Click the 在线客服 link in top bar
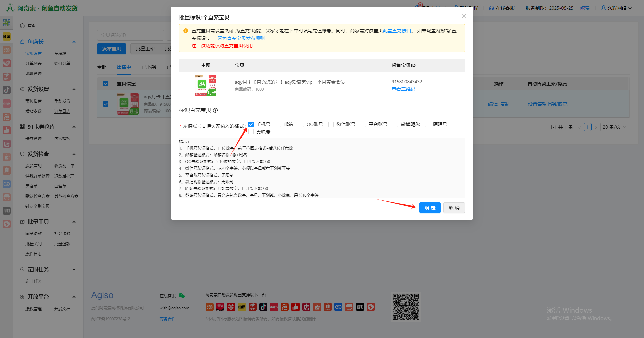Image resolution: width=644 pixels, height=338 pixels. pyautogui.click(x=502, y=8)
